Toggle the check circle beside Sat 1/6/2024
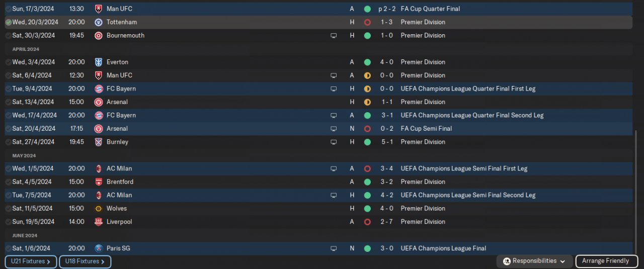Viewport: 644px width, 269px height. pyautogui.click(x=9, y=248)
